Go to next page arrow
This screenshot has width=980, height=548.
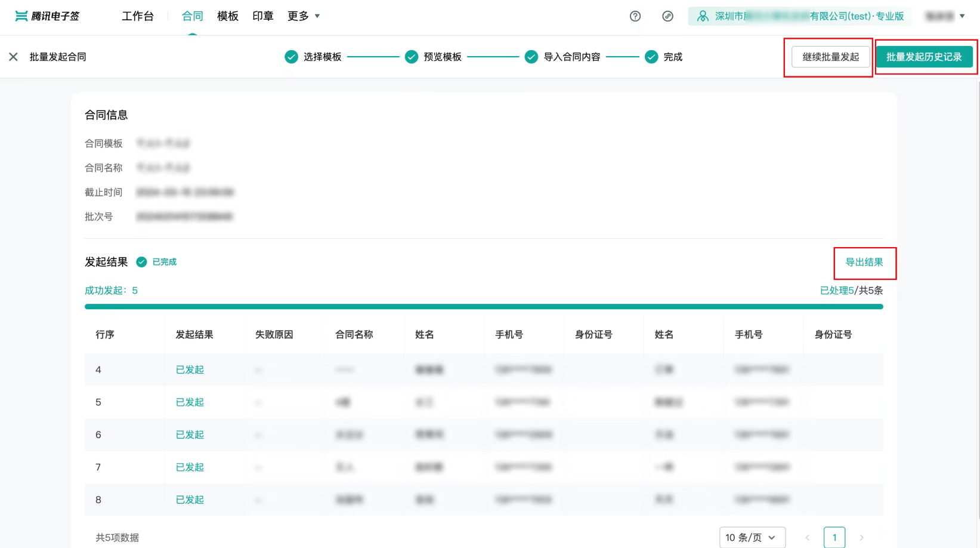pos(861,538)
